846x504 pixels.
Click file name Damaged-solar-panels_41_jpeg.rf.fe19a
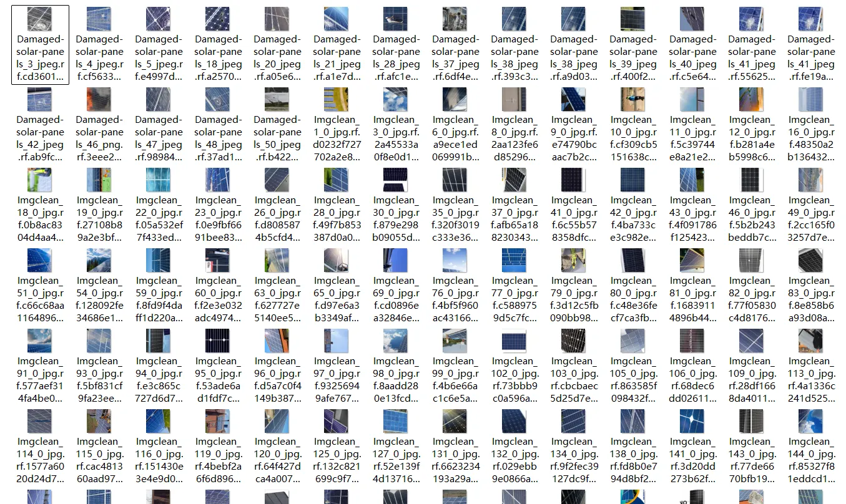pos(811,58)
